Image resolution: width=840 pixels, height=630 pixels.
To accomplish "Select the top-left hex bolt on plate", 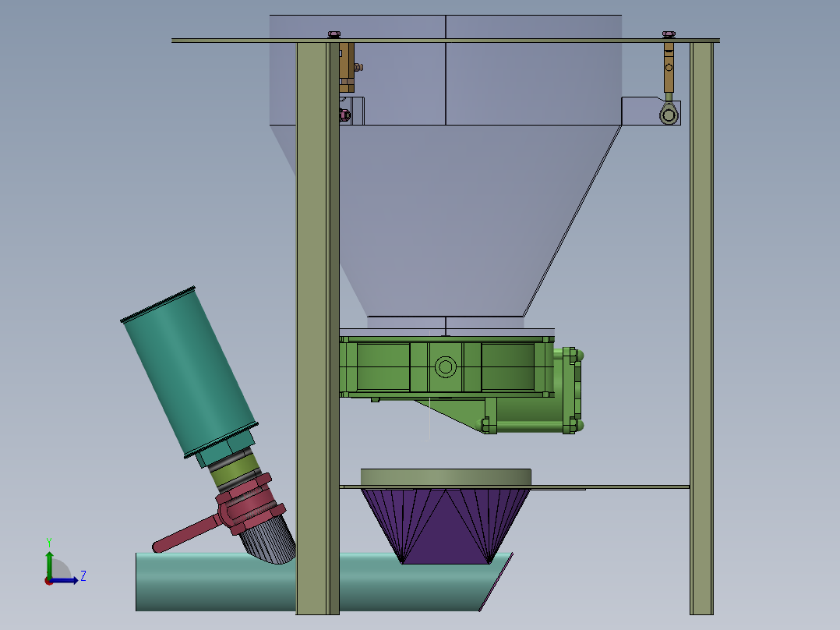I will 334,35.
